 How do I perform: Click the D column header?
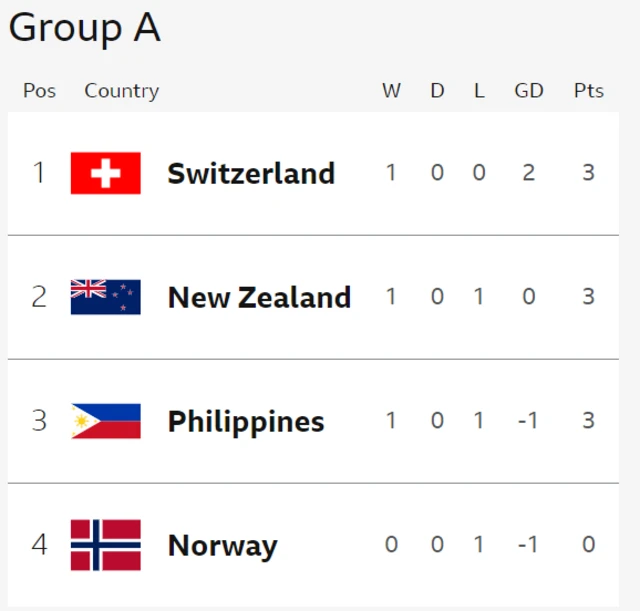[437, 91]
